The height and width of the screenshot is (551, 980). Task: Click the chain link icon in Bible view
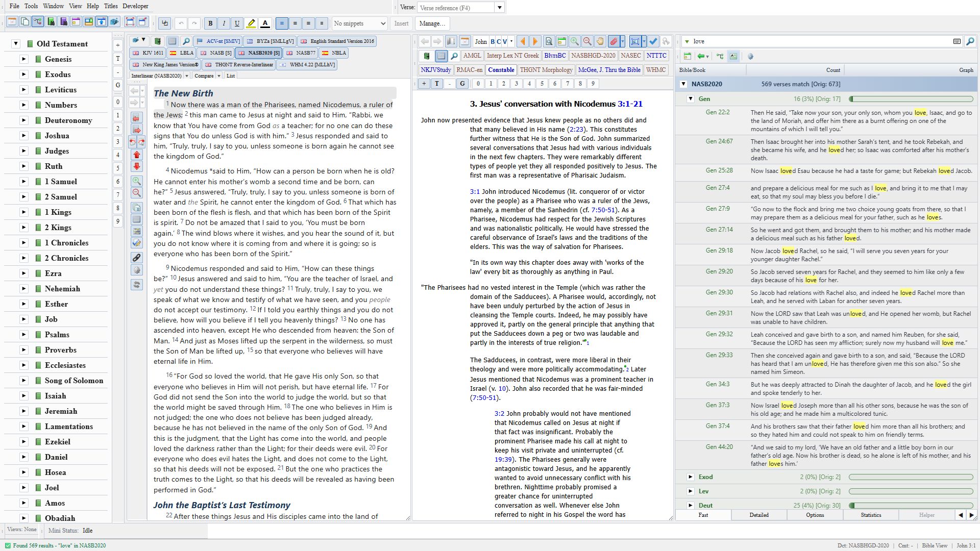136,258
